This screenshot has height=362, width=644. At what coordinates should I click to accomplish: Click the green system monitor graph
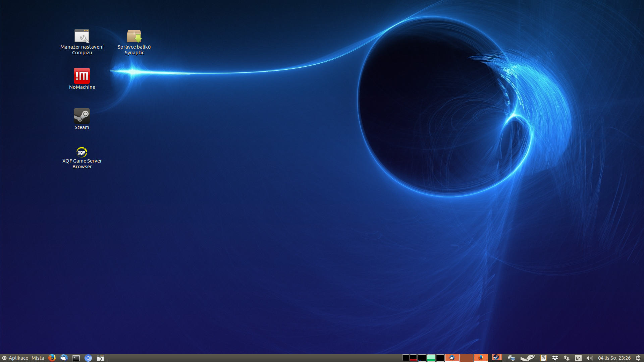tap(431, 358)
